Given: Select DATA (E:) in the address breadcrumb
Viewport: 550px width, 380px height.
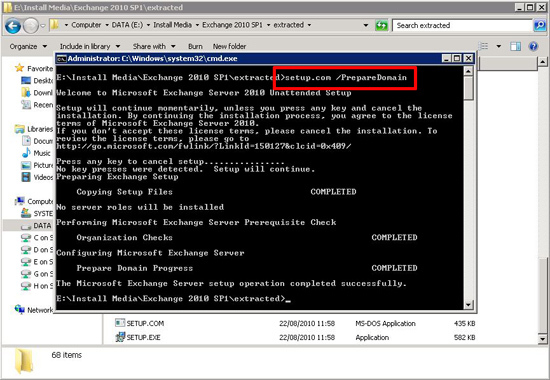Looking at the screenshot, I should point(127,25).
